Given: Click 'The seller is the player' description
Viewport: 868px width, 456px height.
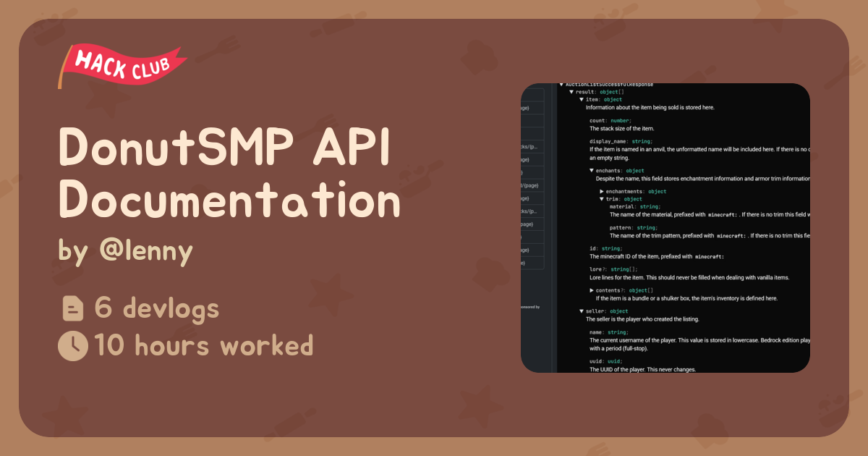Looking at the screenshot, I should (641, 319).
